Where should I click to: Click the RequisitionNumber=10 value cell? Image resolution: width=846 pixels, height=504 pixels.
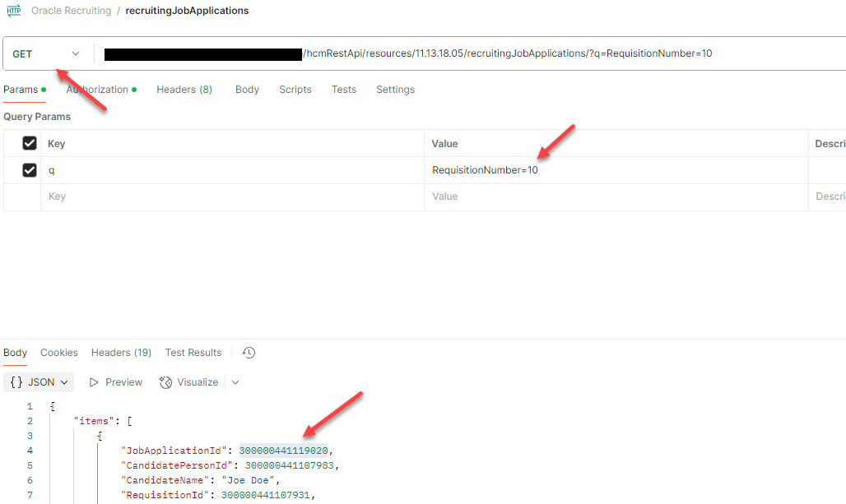tap(616, 170)
